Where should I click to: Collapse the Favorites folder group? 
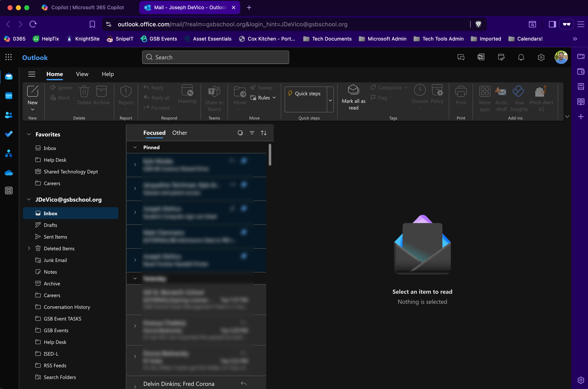pos(29,134)
